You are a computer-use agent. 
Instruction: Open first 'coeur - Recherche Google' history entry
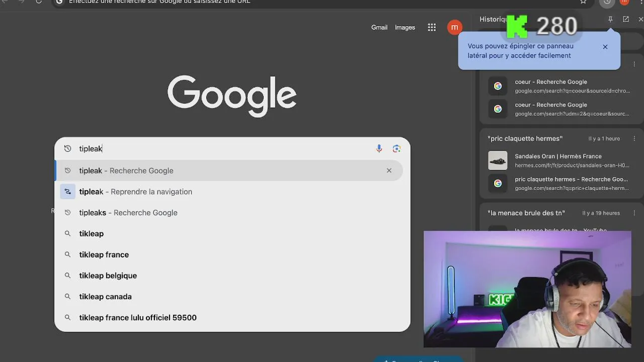561,86
